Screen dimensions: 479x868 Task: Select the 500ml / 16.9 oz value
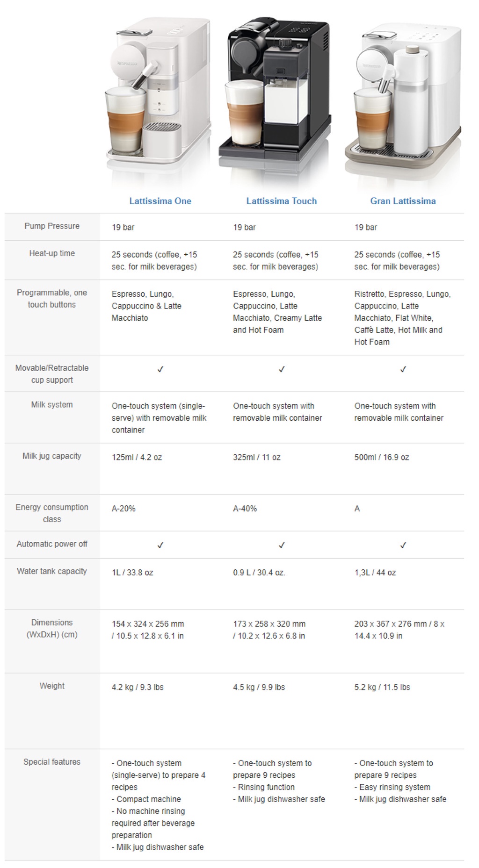(x=382, y=457)
